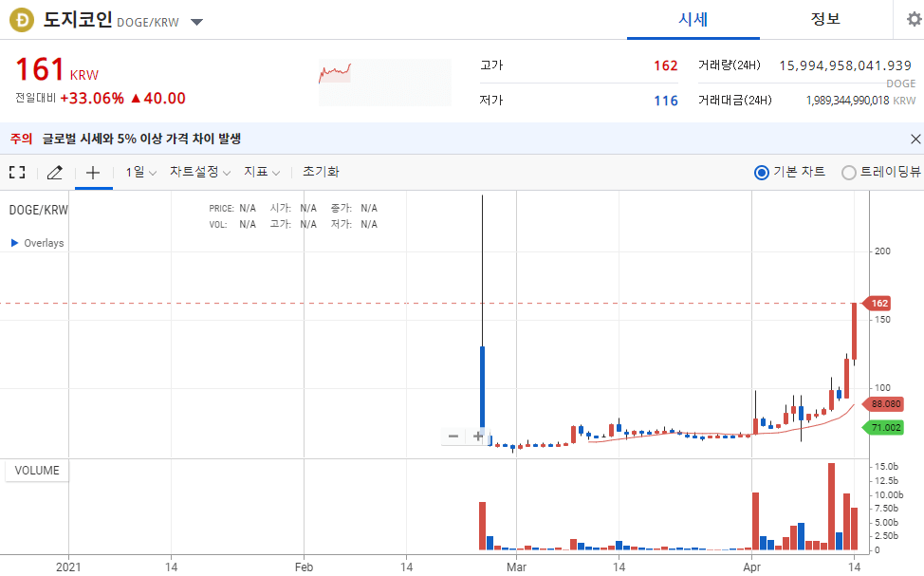This screenshot has width=924, height=576.
Task: Click the VOLUME panel label
Action: click(37, 471)
